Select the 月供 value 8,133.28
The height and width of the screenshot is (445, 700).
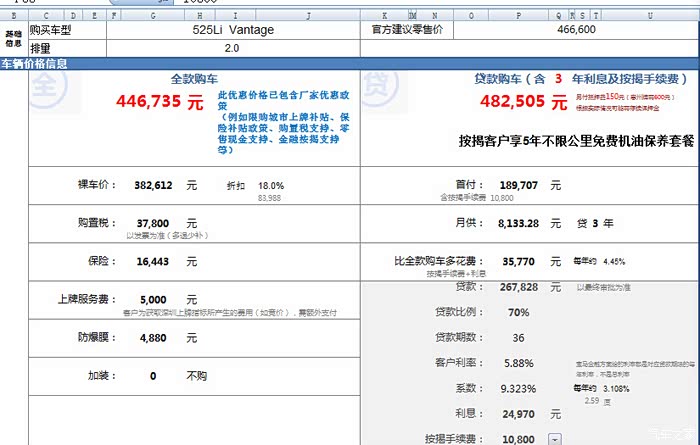click(518, 223)
